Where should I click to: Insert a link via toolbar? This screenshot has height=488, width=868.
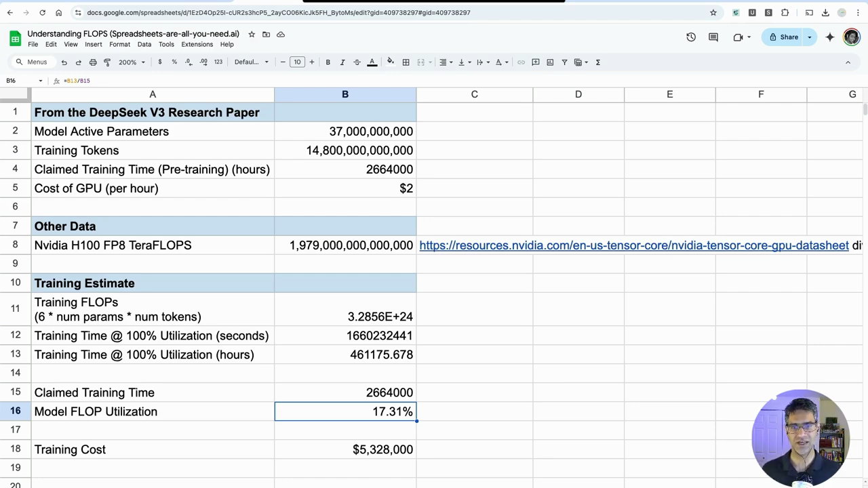click(521, 62)
